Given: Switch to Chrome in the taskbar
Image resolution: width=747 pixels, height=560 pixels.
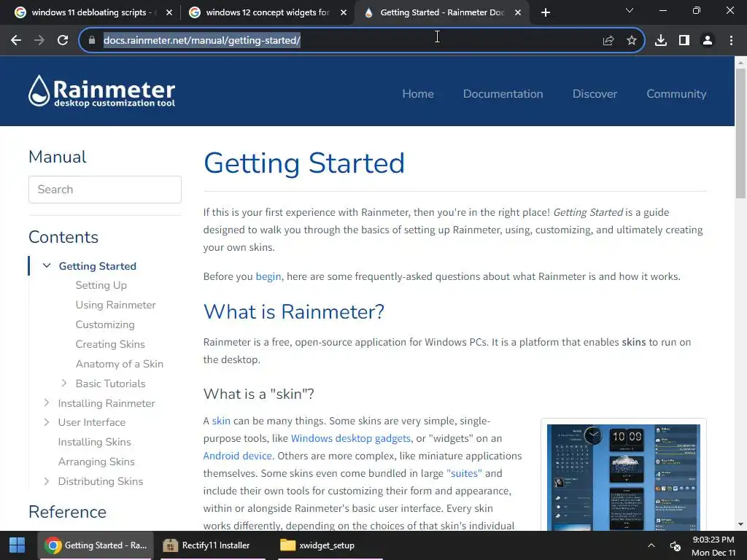Looking at the screenshot, I should [96, 545].
